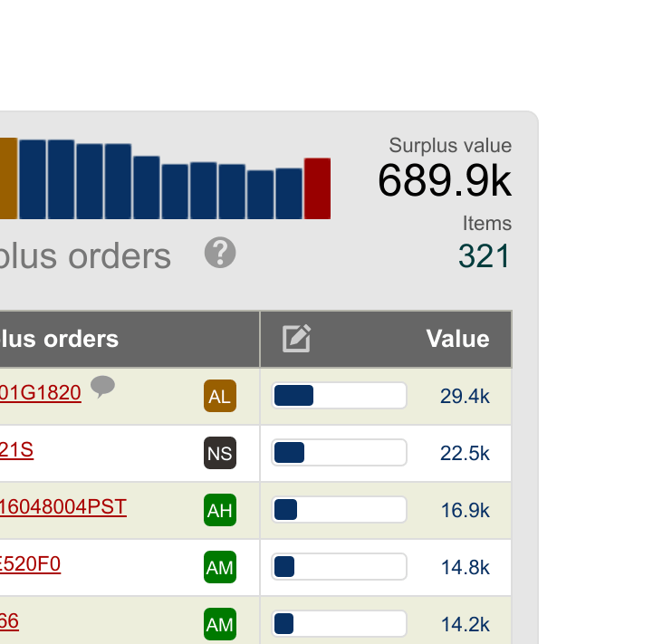Click the AL badge in the 01G1820 row

pyautogui.click(x=220, y=396)
